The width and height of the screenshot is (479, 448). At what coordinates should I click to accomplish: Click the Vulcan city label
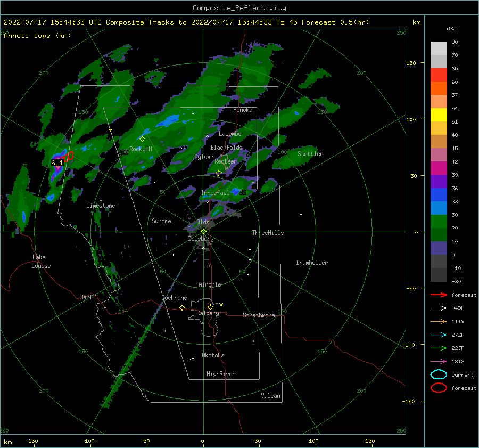pyautogui.click(x=271, y=396)
